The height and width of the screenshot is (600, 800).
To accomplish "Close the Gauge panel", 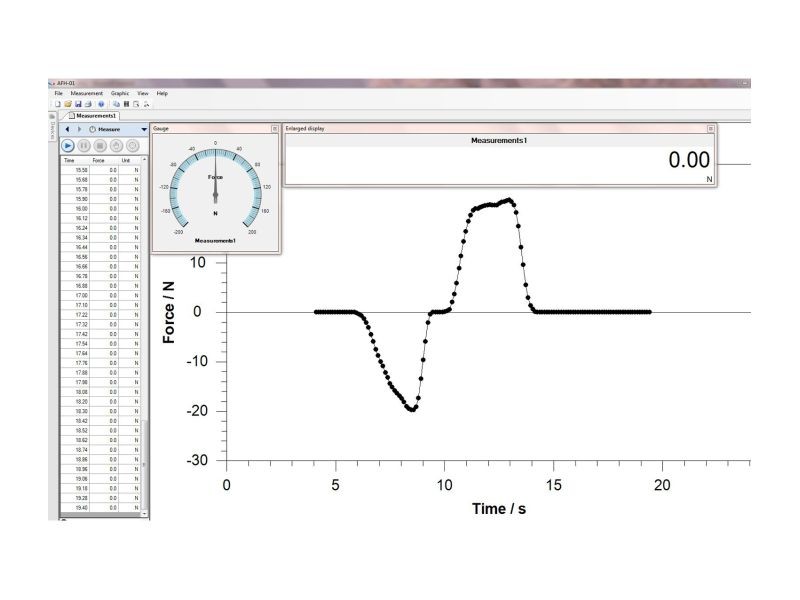I will click(275, 129).
